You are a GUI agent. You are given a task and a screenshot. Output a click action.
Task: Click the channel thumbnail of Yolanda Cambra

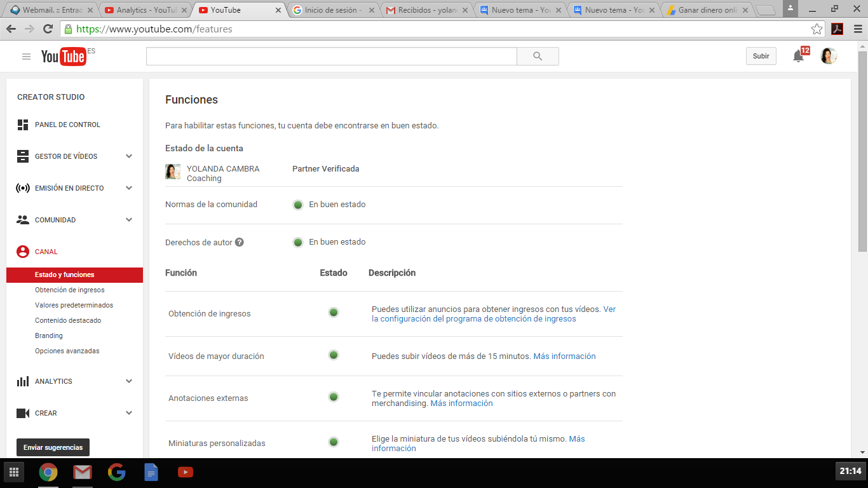coord(173,172)
